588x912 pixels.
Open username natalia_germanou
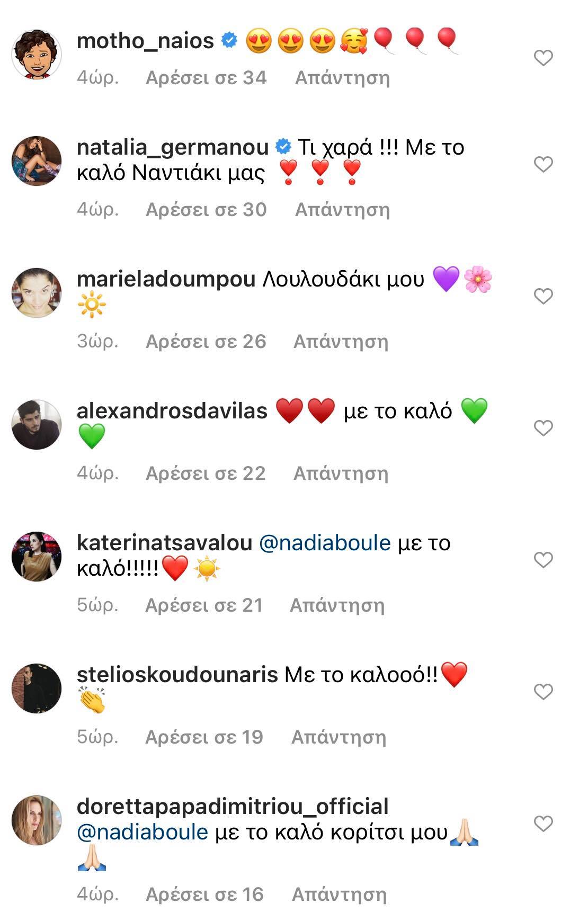click(173, 147)
